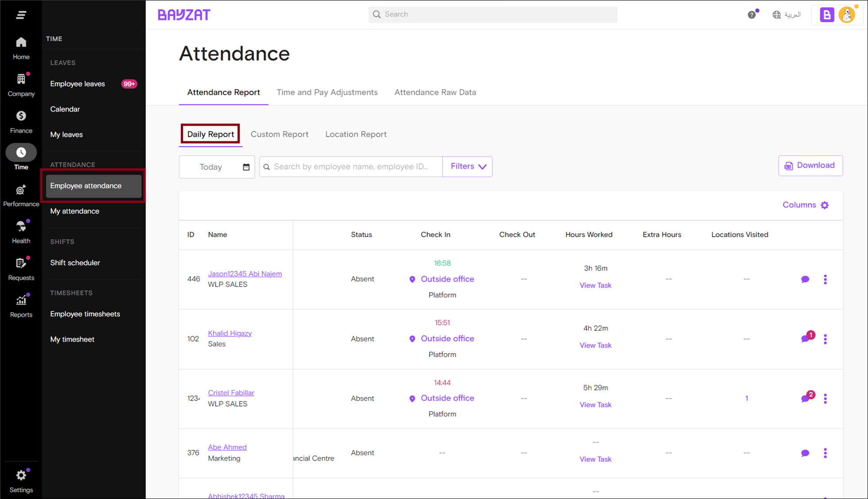Open the Today date picker calendar
This screenshot has height=499, width=868.
(246, 167)
